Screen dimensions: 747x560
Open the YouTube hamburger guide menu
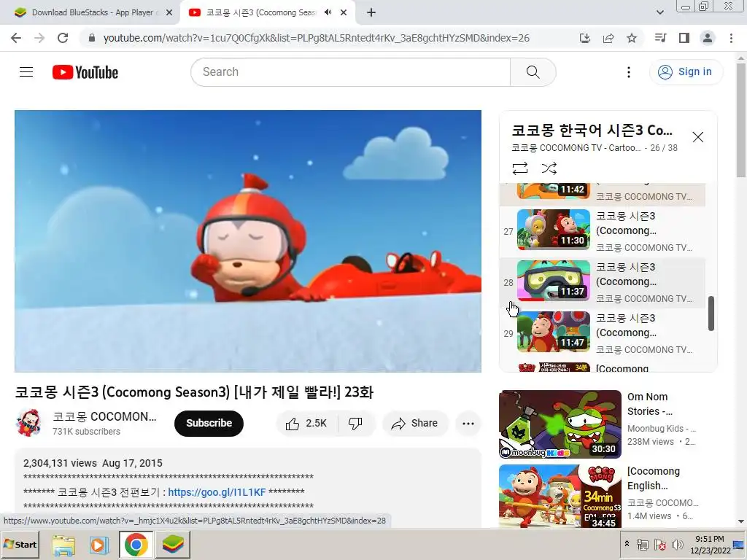coord(26,72)
